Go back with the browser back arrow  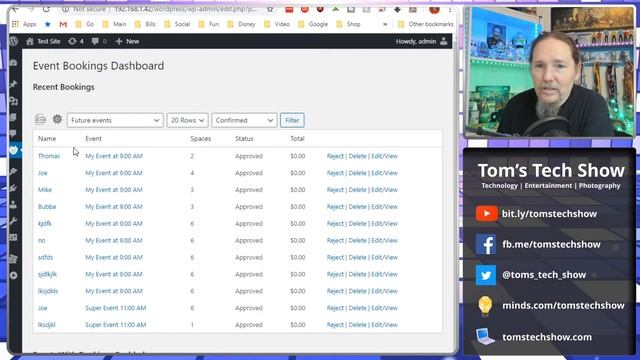[16, 9]
